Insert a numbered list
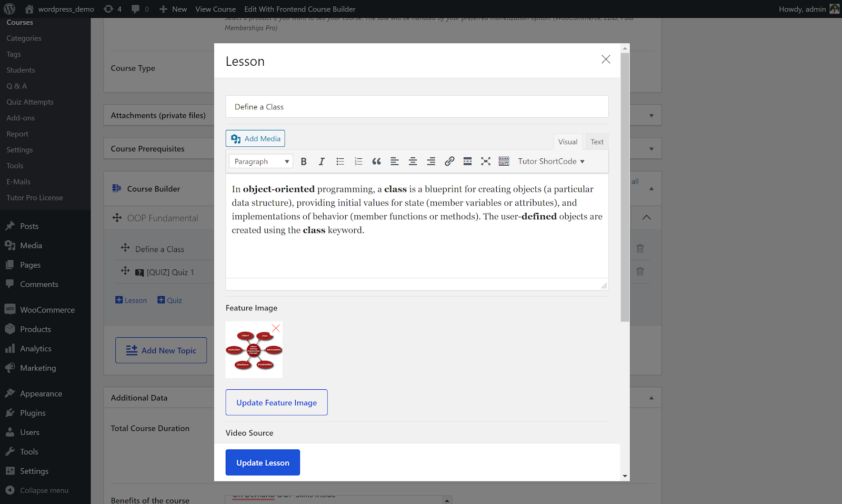Viewport: 842px width, 504px height. tap(358, 162)
